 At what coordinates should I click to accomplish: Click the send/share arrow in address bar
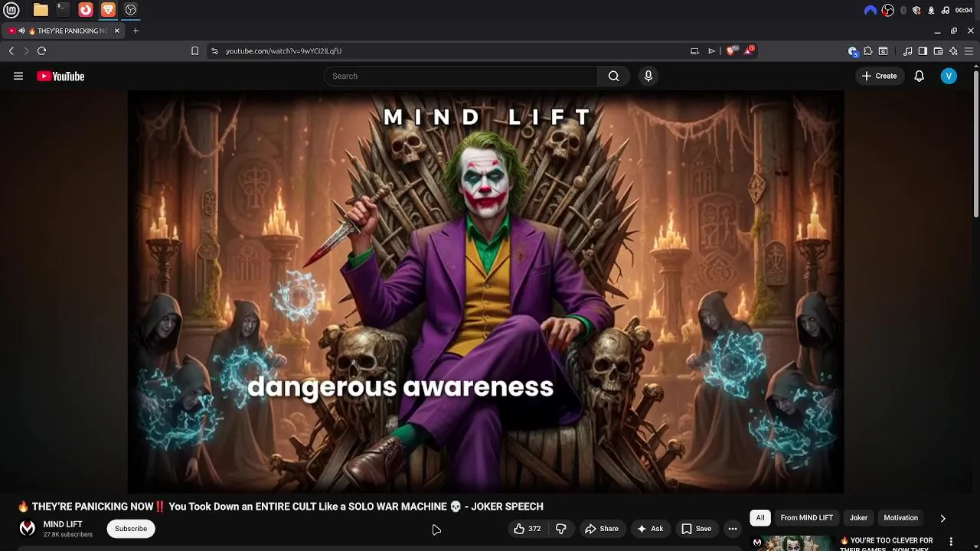(711, 51)
